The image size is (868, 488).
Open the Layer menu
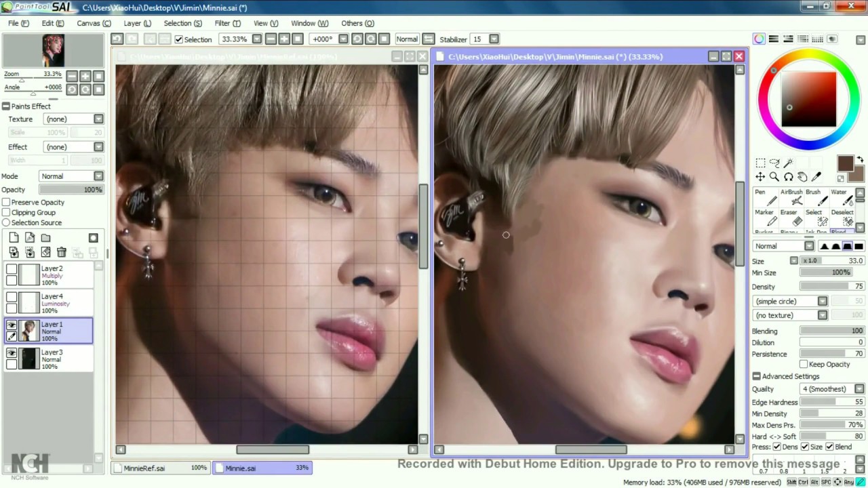click(x=137, y=23)
